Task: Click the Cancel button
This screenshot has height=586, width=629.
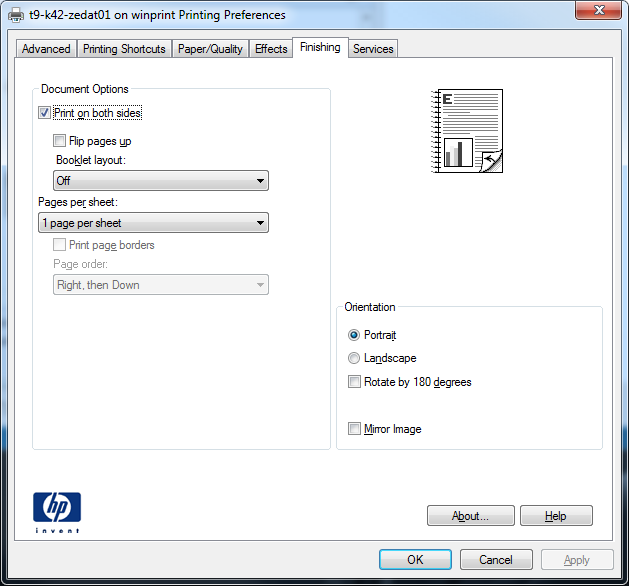Action: pyautogui.click(x=496, y=560)
